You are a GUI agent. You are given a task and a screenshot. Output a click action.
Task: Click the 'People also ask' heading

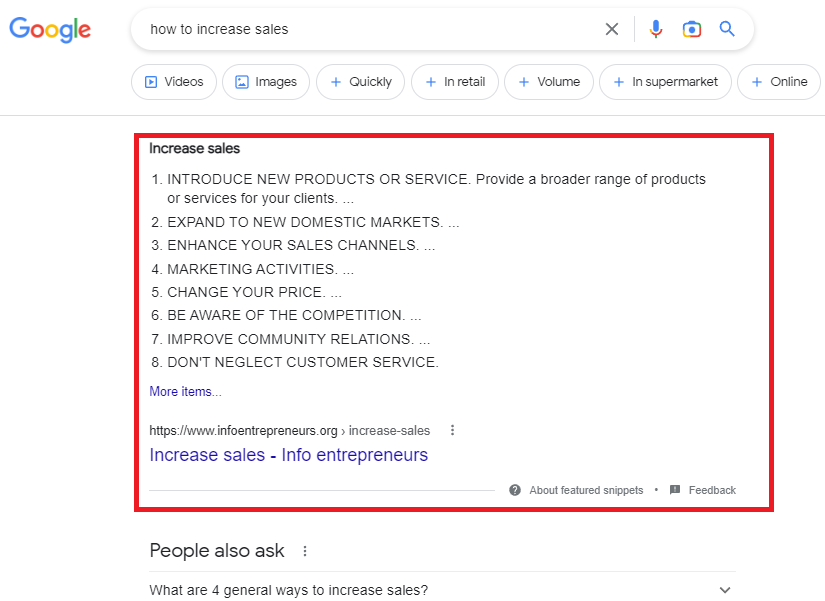pos(217,550)
